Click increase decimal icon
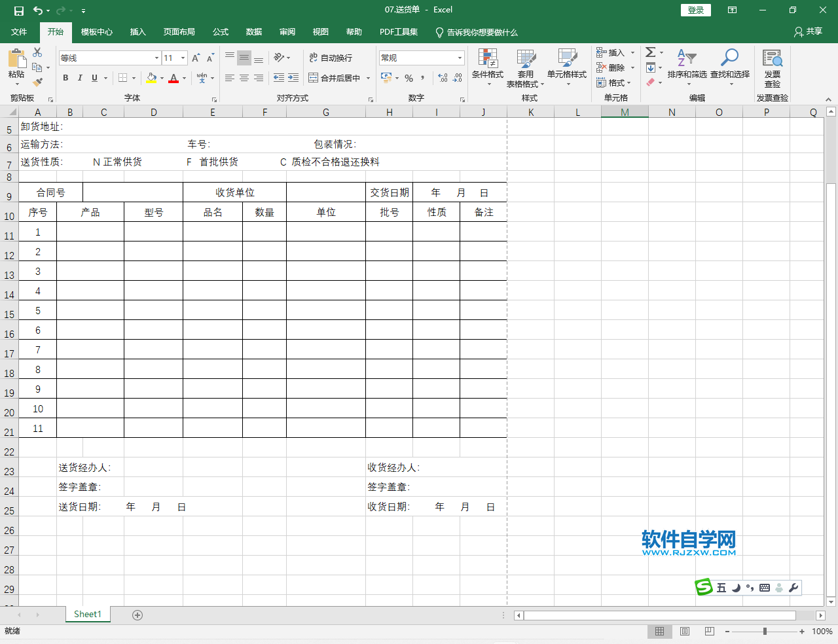The height and width of the screenshot is (644, 838). click(x=443, y=78)
